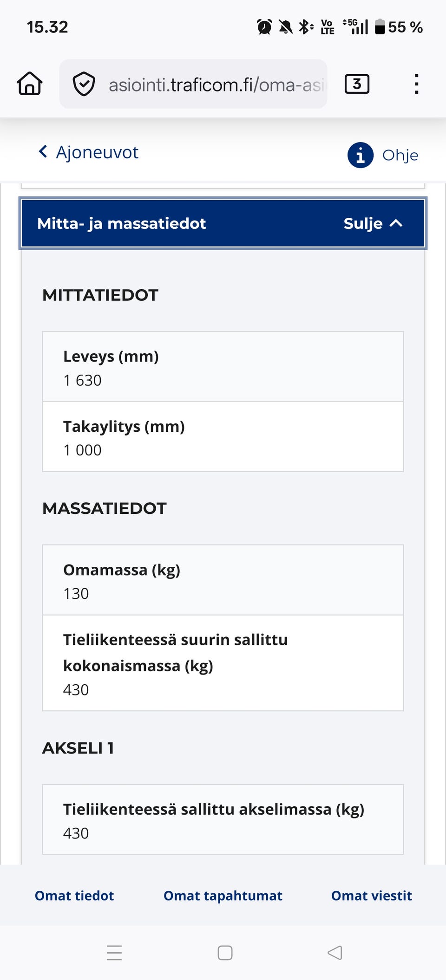This screenshot has height=980, width=446.
Task: Tap the site security shield icon
Action: [x=84, y=84]
